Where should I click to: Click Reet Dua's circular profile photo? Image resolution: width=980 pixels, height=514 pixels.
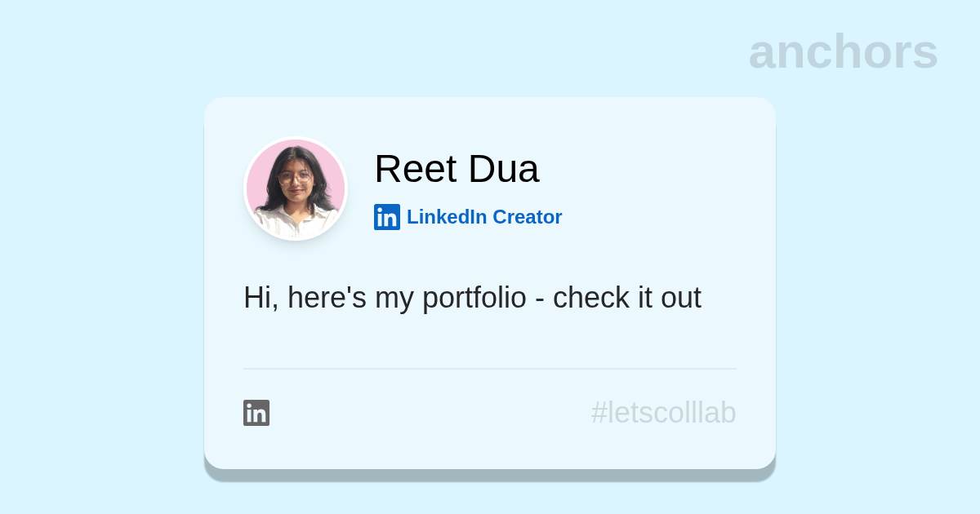[x=296, y=188]
